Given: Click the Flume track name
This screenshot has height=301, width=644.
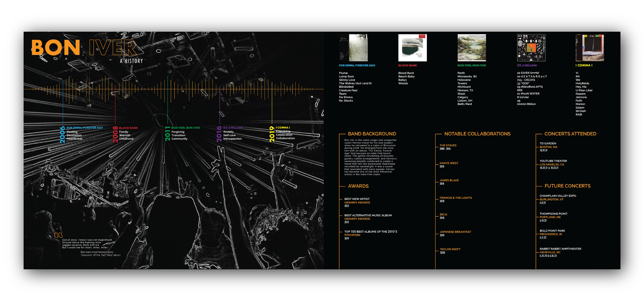Looking at the screenshot, I should point(343,73).
